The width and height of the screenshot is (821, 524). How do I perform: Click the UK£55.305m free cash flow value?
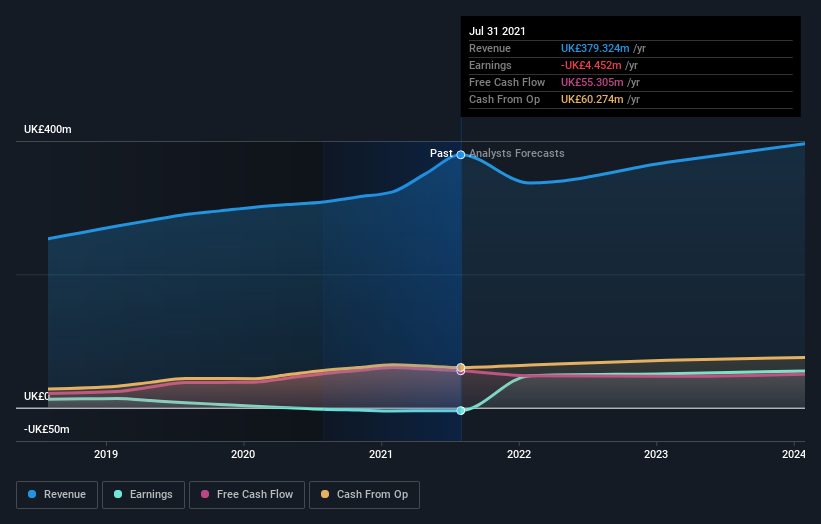592,82
